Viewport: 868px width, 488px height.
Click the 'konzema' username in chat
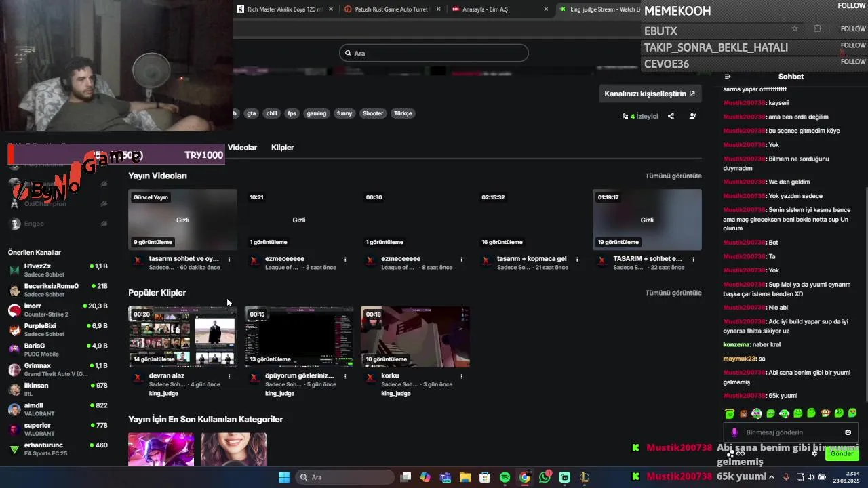pos(736,345)
